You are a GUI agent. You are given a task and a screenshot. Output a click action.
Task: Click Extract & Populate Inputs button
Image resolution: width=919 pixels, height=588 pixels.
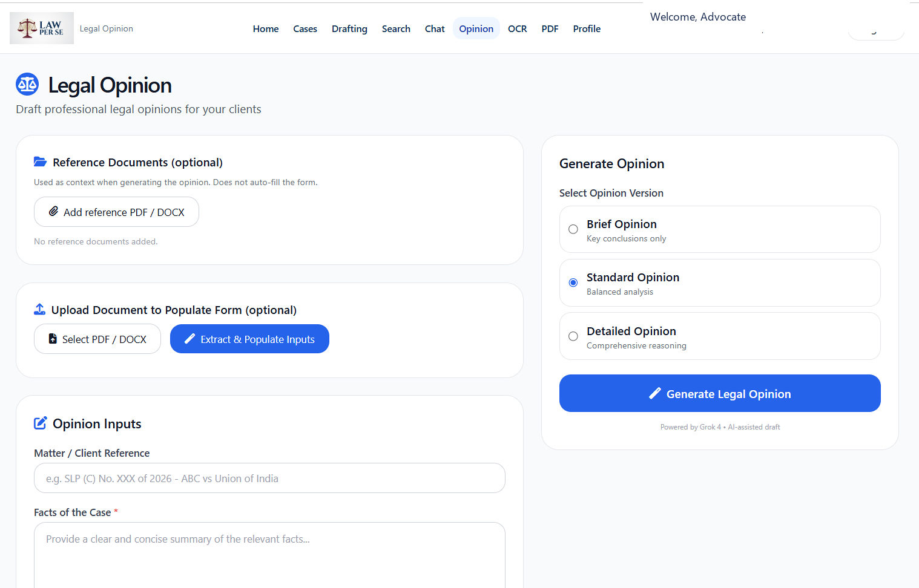click(x=249, y=339)
